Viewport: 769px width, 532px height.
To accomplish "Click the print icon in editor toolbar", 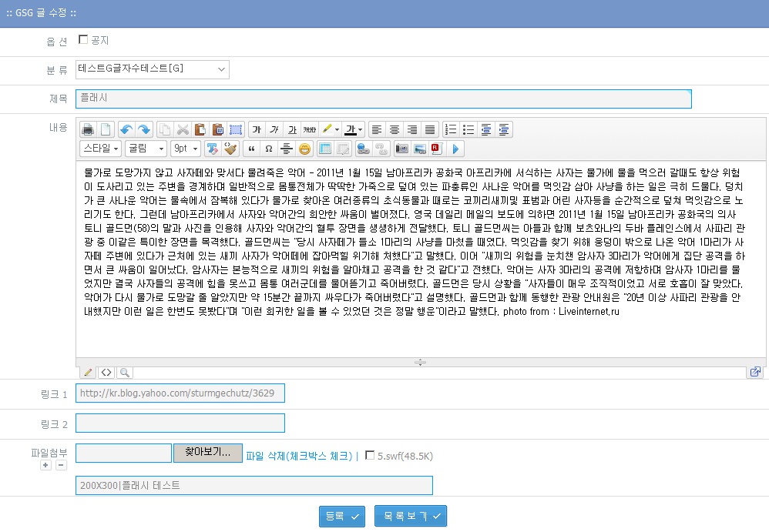I will coord(89,129).
